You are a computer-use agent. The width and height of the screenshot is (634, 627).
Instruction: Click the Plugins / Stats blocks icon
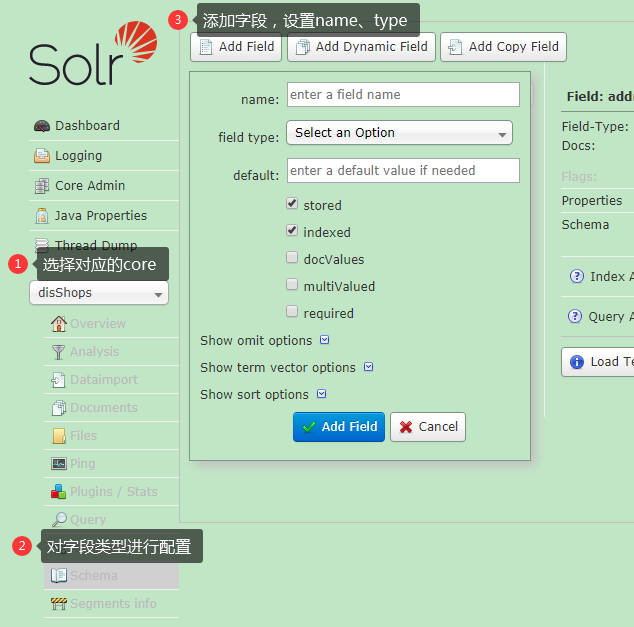(x=59, y=492)
